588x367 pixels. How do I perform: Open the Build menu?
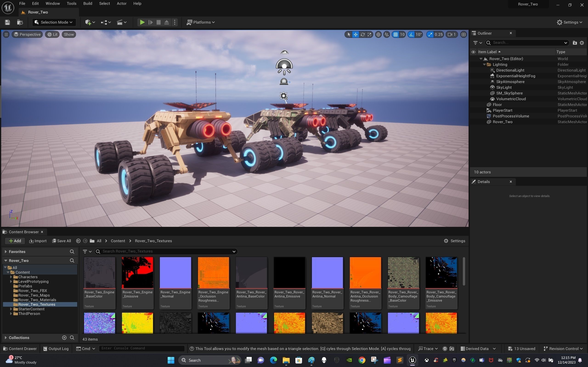click(x=88, y=4)
